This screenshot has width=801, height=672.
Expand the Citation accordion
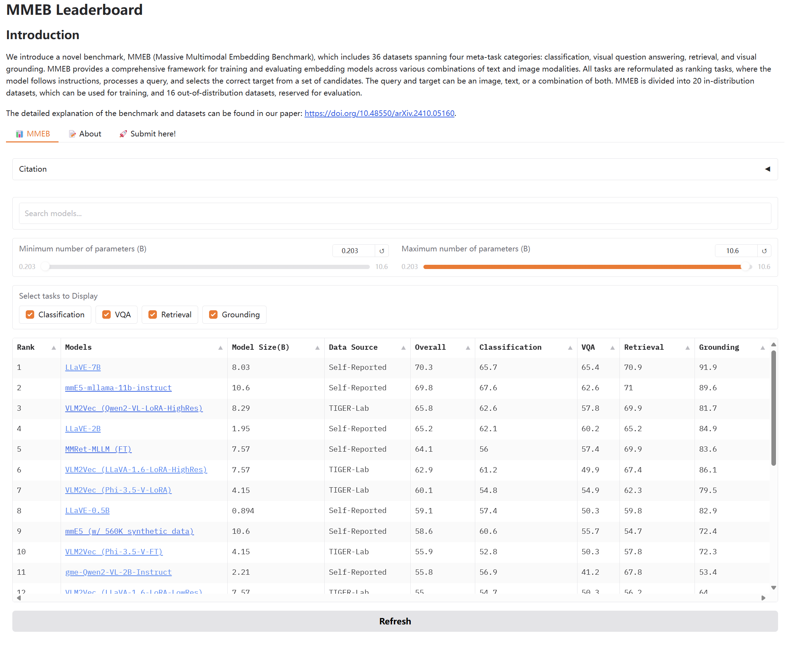point(395,169)
